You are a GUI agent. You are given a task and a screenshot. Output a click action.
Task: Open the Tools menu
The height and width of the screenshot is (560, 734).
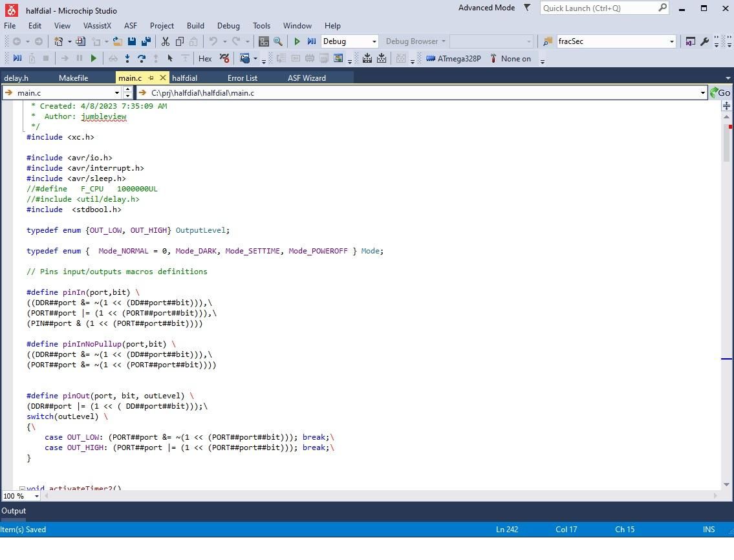pos(262,26)
